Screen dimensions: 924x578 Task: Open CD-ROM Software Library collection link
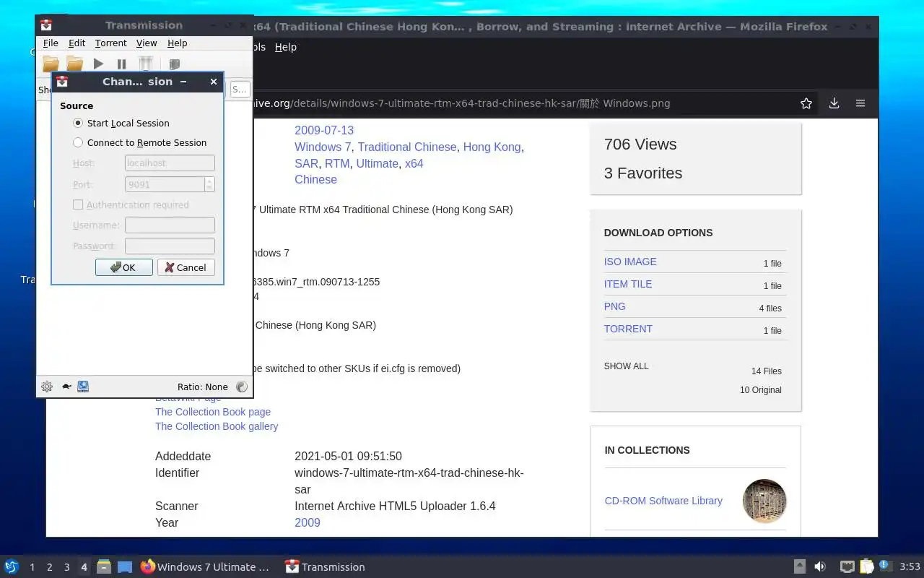(663, 501)
